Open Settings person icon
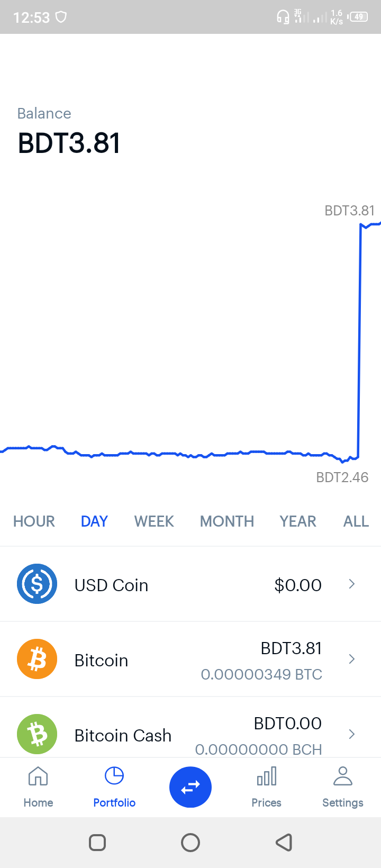The height and width of the screenshot is (868, 381). [343, 776]
